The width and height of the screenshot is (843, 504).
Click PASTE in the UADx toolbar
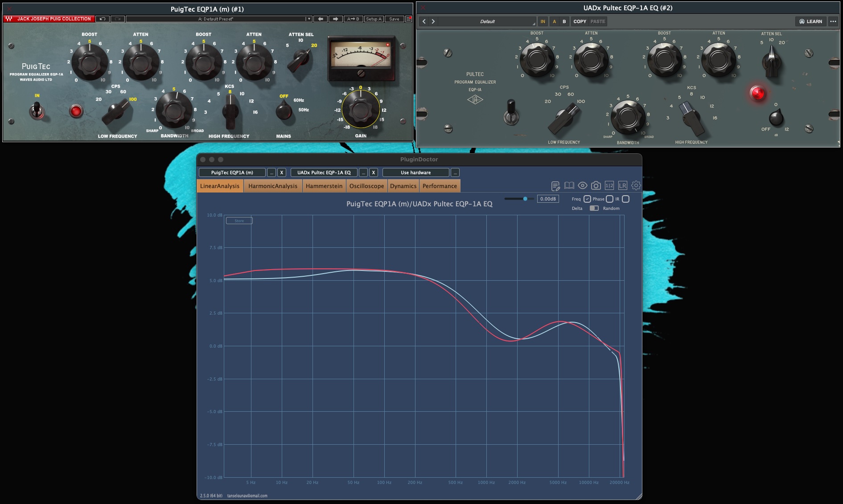[x=598, y=21]
